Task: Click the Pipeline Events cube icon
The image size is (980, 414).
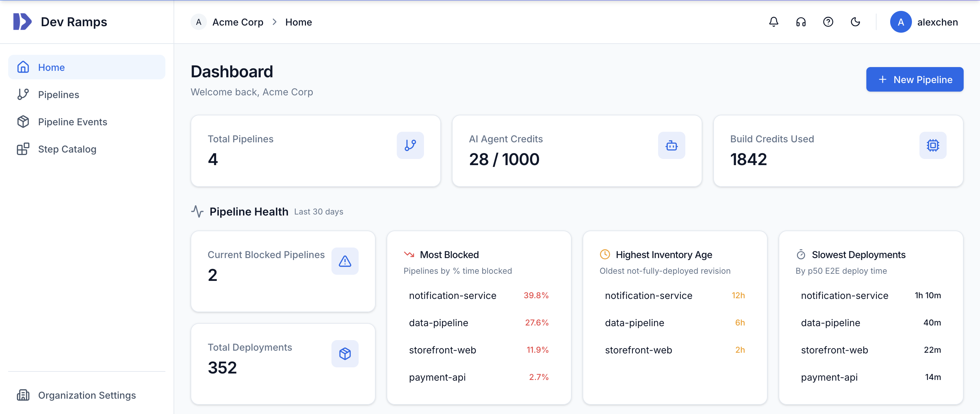Action: (x=23, y=122)
